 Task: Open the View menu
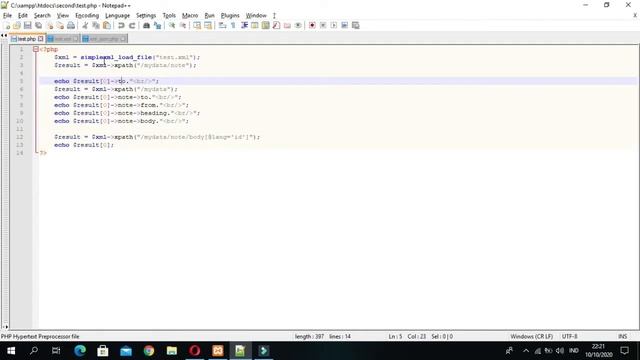pos(62,16)
